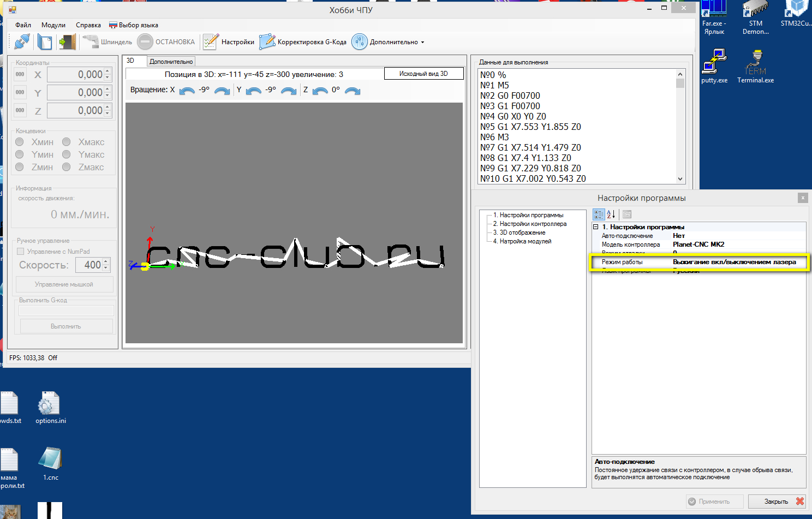Select 2. Настройки контроллера in settings tree
This screenshot has height=519, width=812.
click(x=530, y=224)
